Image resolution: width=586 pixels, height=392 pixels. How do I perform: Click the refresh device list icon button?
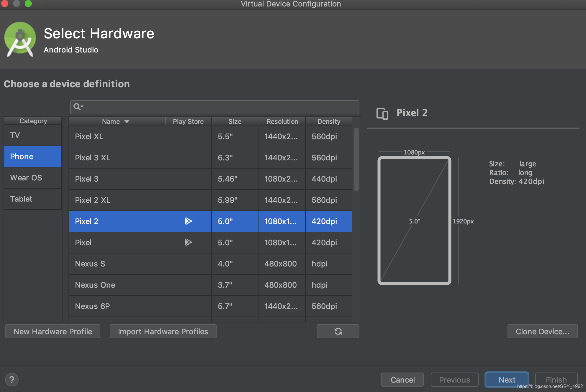coord(338,331)
